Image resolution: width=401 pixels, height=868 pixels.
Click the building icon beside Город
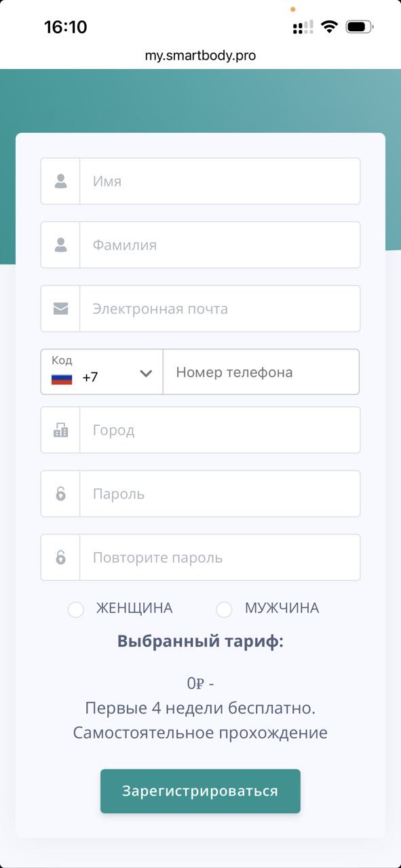point(61,430)
